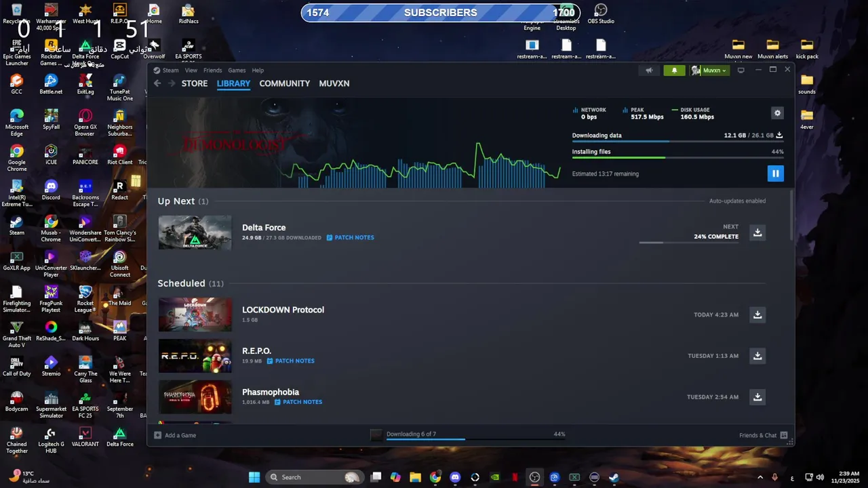
Task: Click the taskbar Search box
Action: [315, 477]
